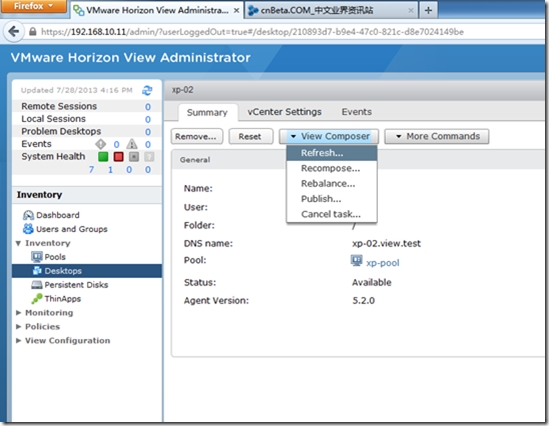Open the xp-pool link
Image resolution: width=549 pixels, height=426 pixels.
tap(382, 263)
